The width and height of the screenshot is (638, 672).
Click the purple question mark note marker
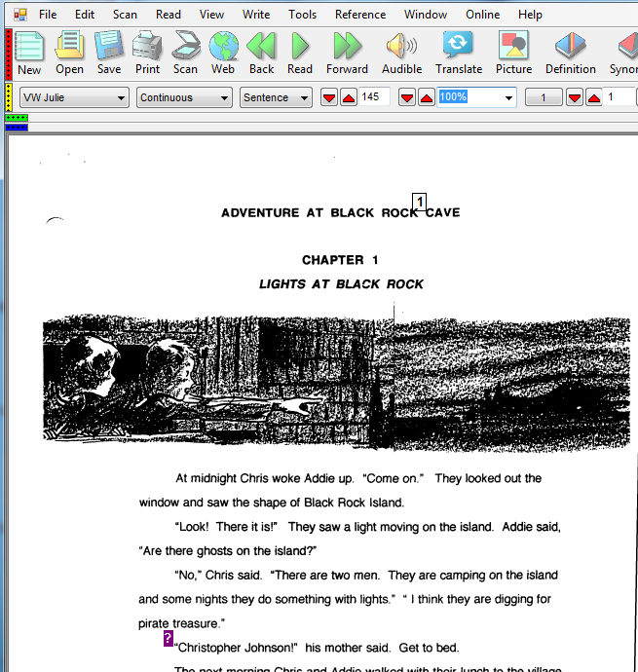[169, 638]
